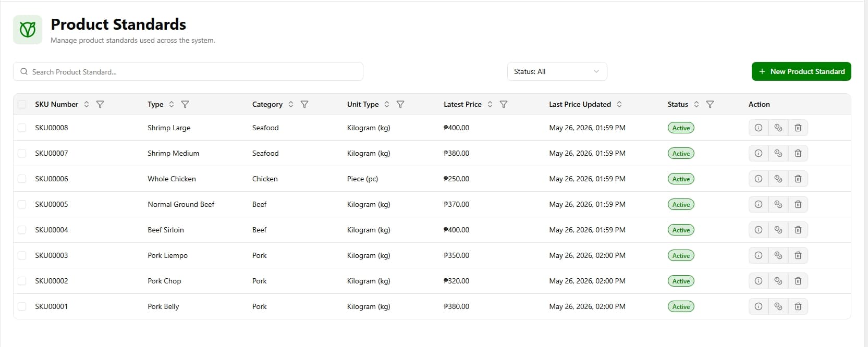Delete the SKU00007 Shrimp Medium row

[798, 153]
